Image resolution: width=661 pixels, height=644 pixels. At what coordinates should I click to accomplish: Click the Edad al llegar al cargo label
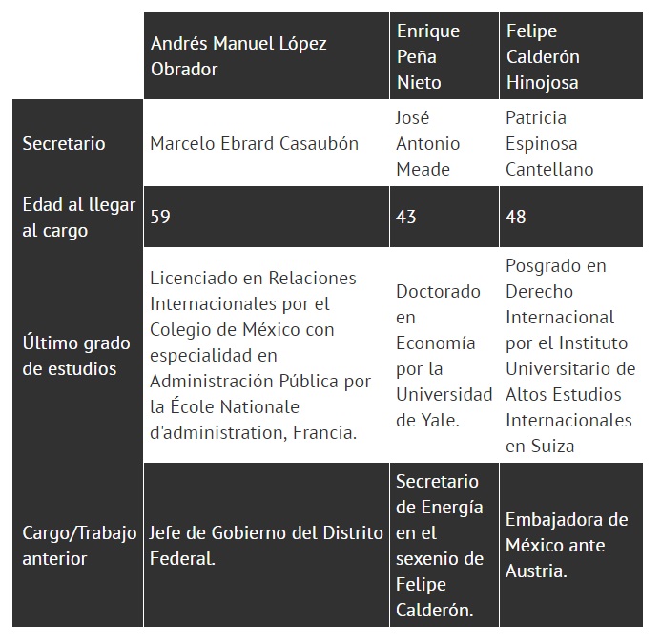(78, 218)
